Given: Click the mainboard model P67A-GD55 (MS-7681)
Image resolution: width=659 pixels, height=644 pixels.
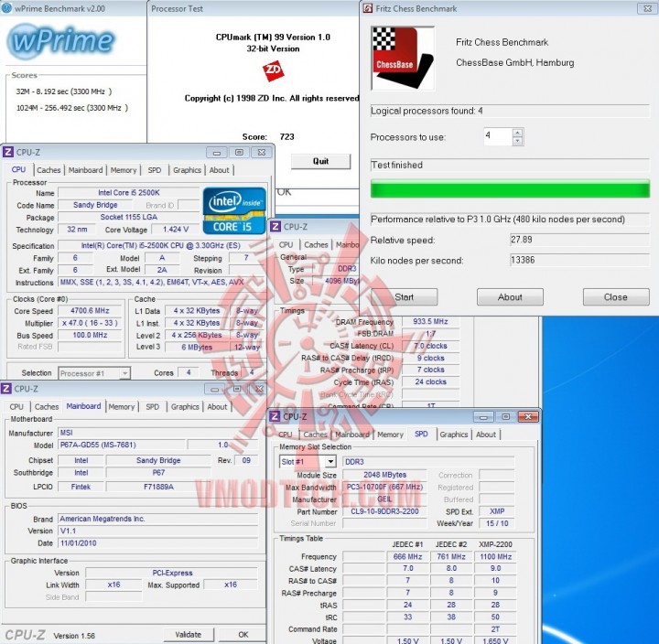Looking at the screenshot, I should pos(122,445).
